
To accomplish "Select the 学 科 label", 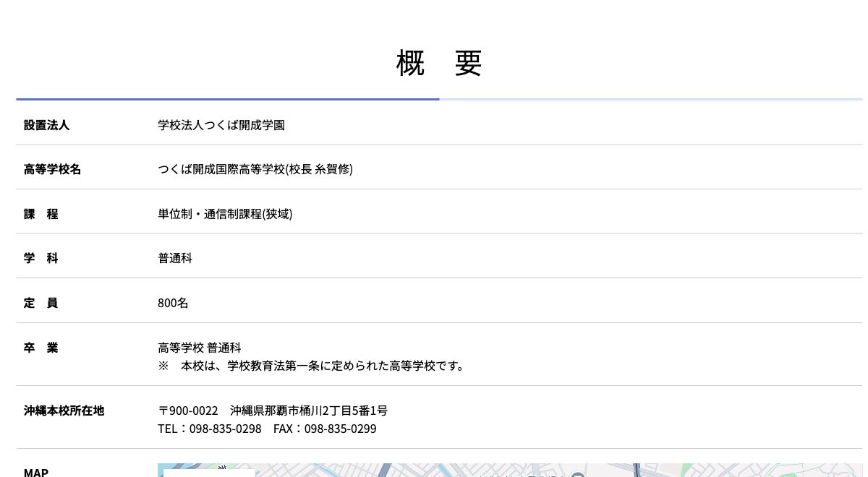I will [41, 258].
